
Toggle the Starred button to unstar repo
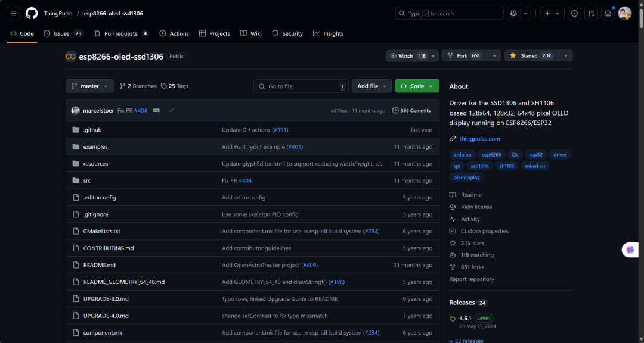[530, 55]
